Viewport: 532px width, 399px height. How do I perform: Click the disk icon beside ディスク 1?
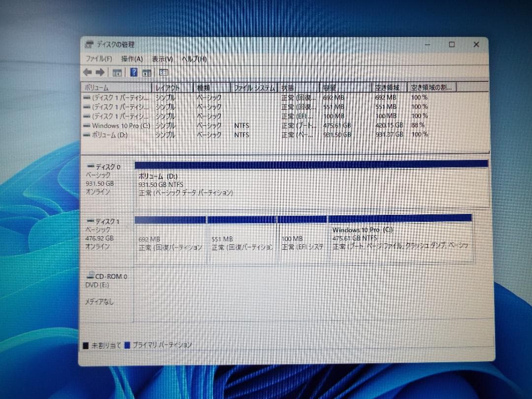[x=91, y=221]
